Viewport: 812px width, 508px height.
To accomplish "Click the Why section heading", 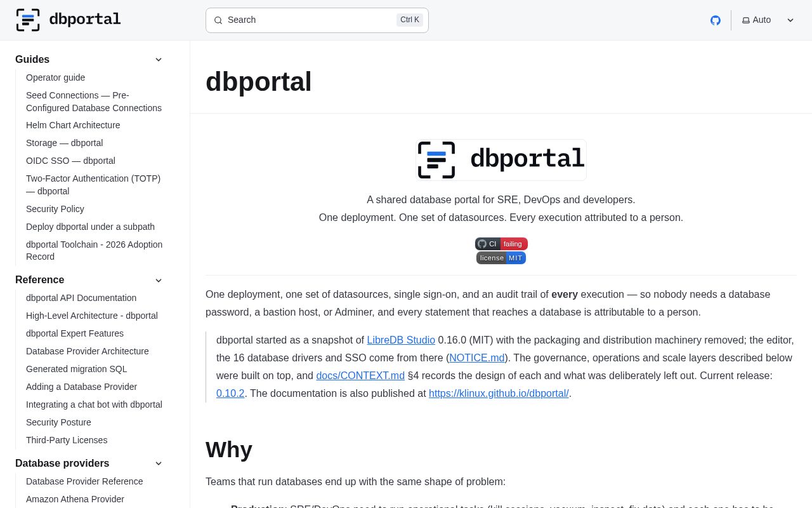I will pyautogui.click(x=229, y=450).
